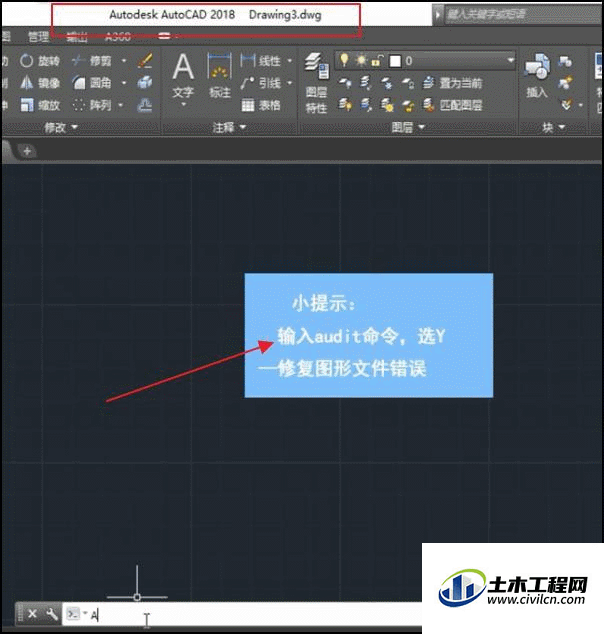Select the Mirror (镜像) tool
Viewport: 604px width, 634px height.
pyautogui.click(x=40, y=83)
